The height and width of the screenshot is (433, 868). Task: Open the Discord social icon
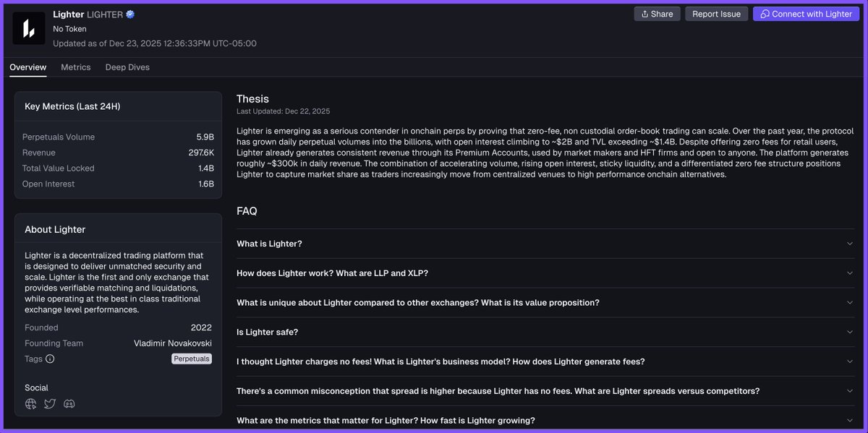pos(69,404)
